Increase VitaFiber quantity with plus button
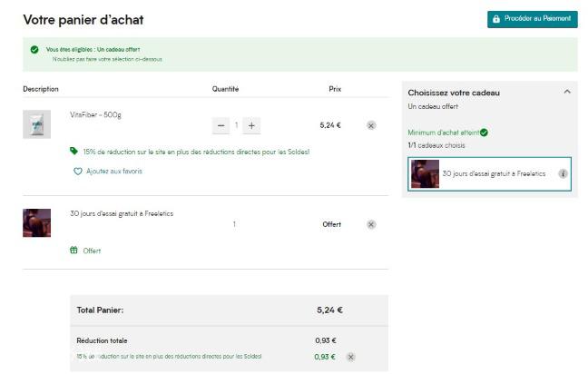The image size is (588, 374). [251, 125]
